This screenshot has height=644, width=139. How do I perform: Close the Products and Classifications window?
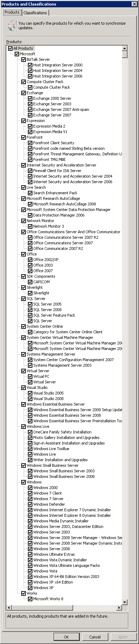[134, 4]
